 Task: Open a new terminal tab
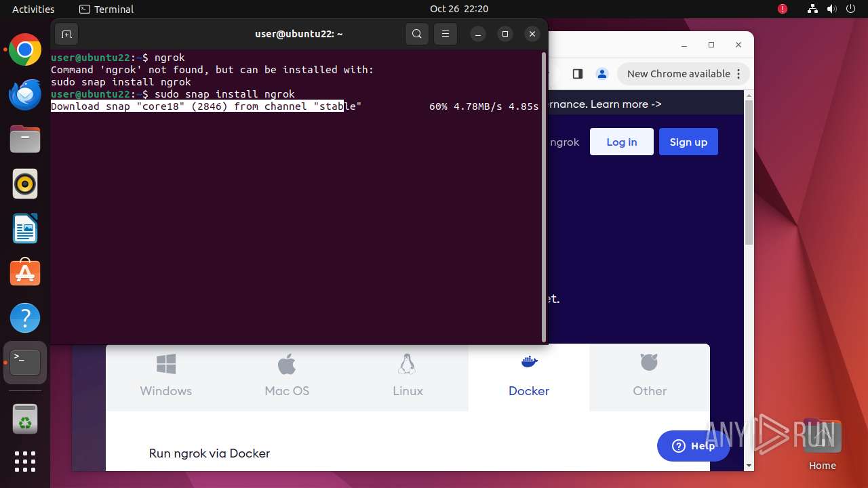tap(66, 34)
